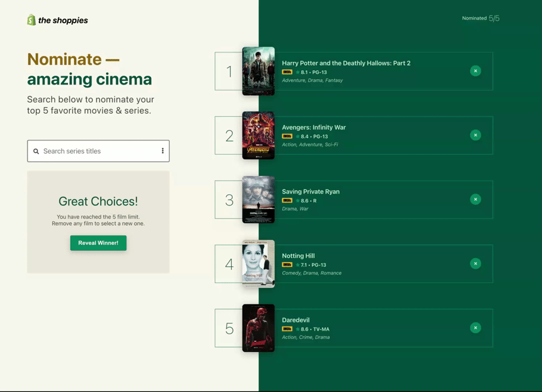Click rank number 3 box

click(229, 200)
